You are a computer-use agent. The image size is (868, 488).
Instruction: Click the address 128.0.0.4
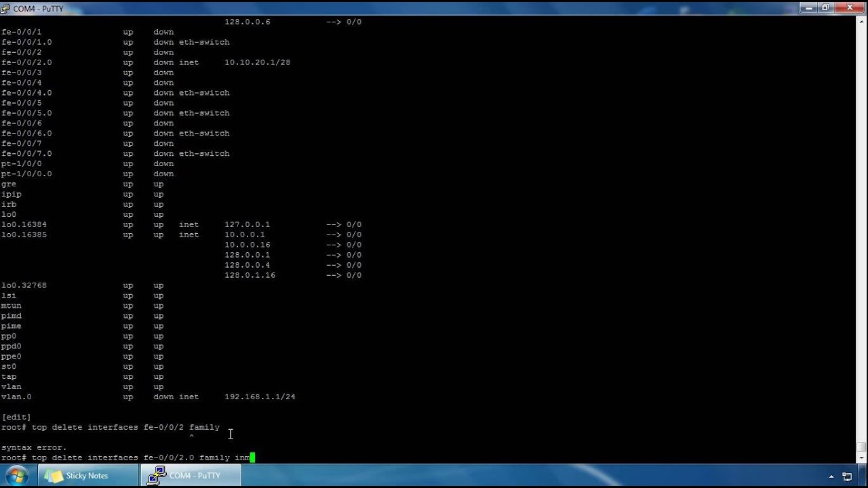coord(247,265)
